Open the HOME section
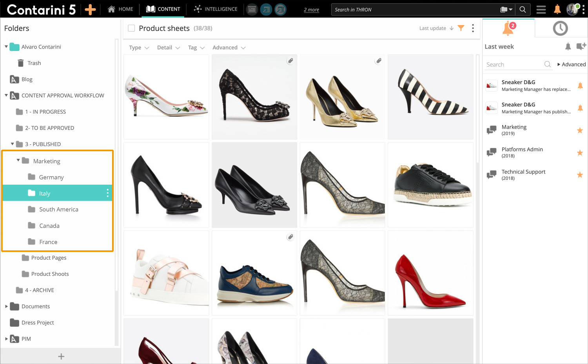The image size is (588, 364). pos(120,9)
